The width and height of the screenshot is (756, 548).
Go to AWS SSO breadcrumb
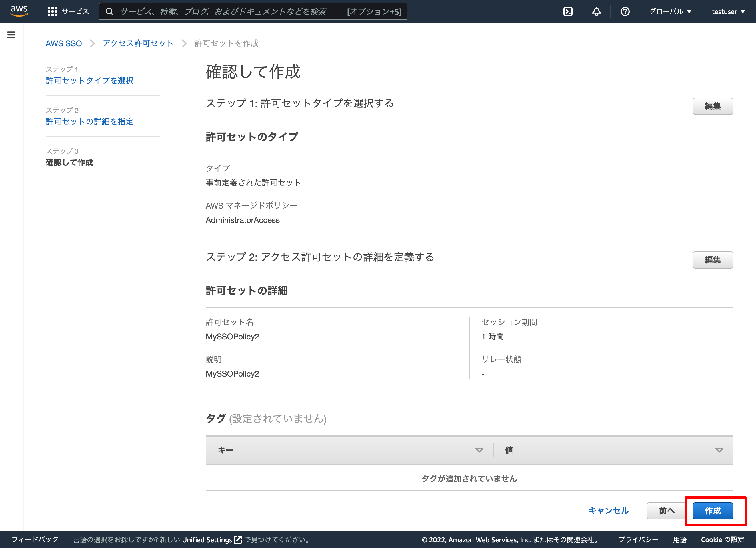tap(64, 43)
